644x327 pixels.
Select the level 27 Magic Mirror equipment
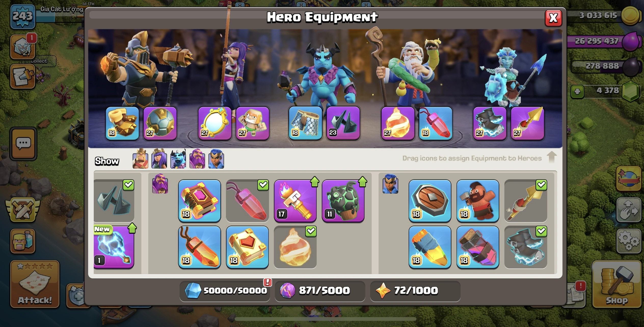tap(215, 123)
